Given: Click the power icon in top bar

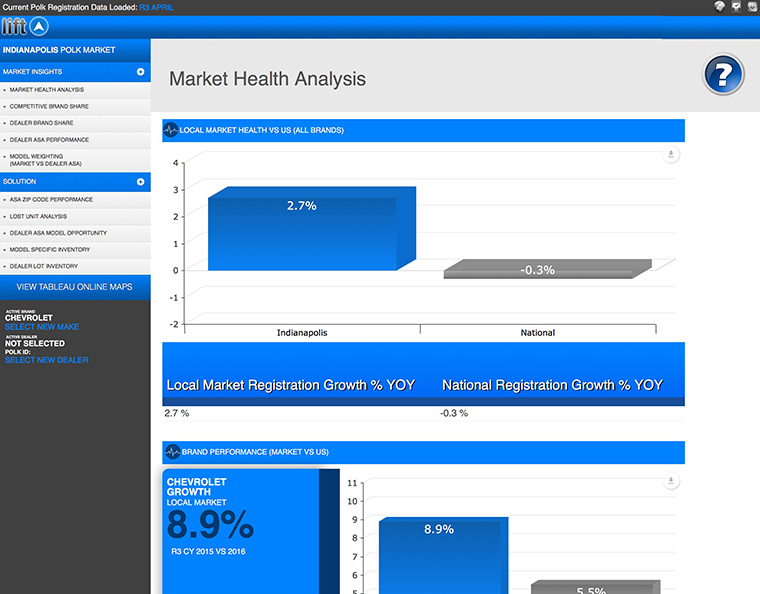Looking at the screenshot, I should (x=753, y=6).
